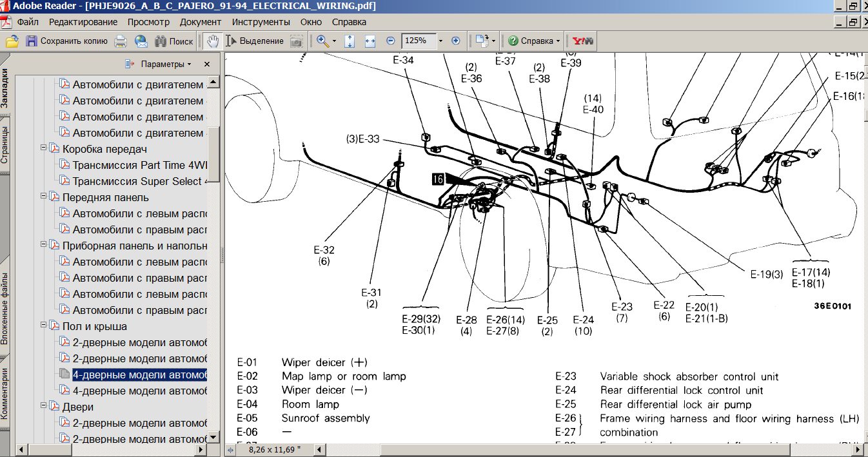This screenshot has height=457, width=868.
Task: Collapse the Передняя панель bookmark group
Action: 44,197
